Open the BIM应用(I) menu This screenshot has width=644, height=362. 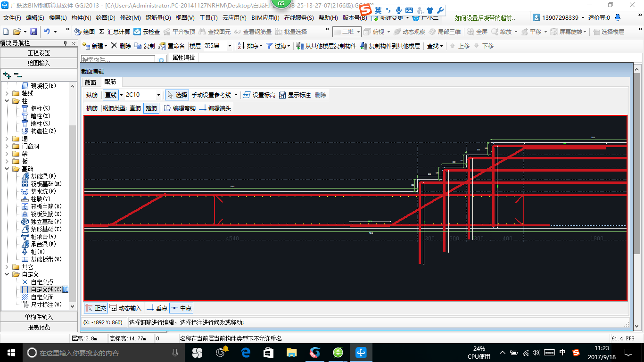click(x=265, y=18)
